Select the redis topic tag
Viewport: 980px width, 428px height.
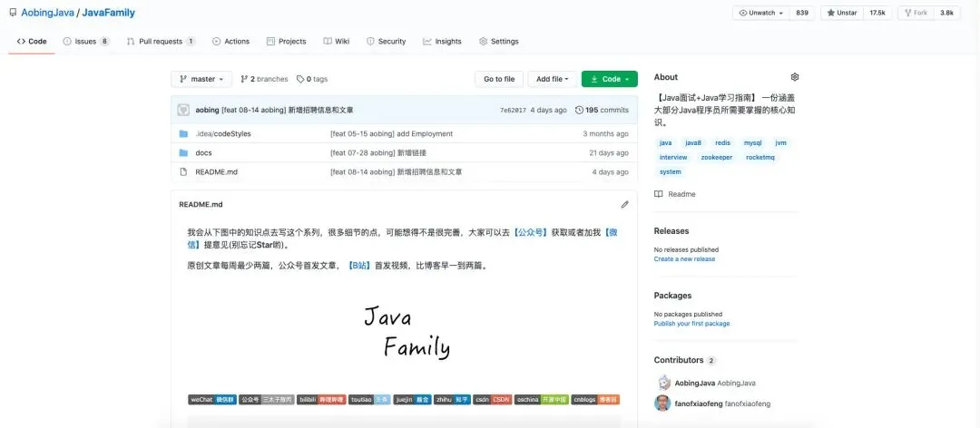click(722, 143)
